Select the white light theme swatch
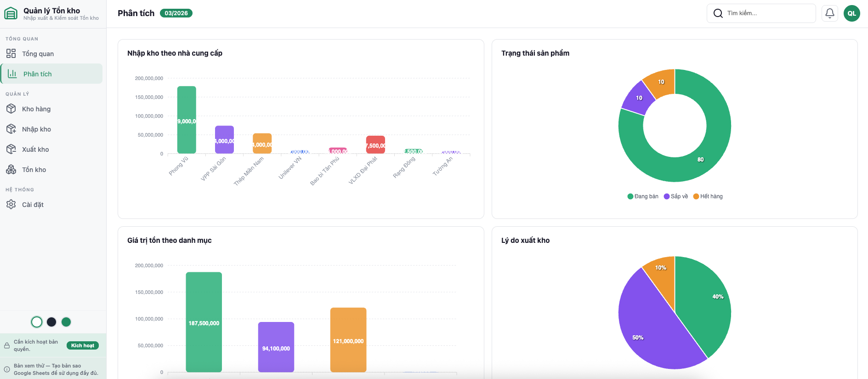This screenshot has height=379, width=868. (x=37, y=322)
